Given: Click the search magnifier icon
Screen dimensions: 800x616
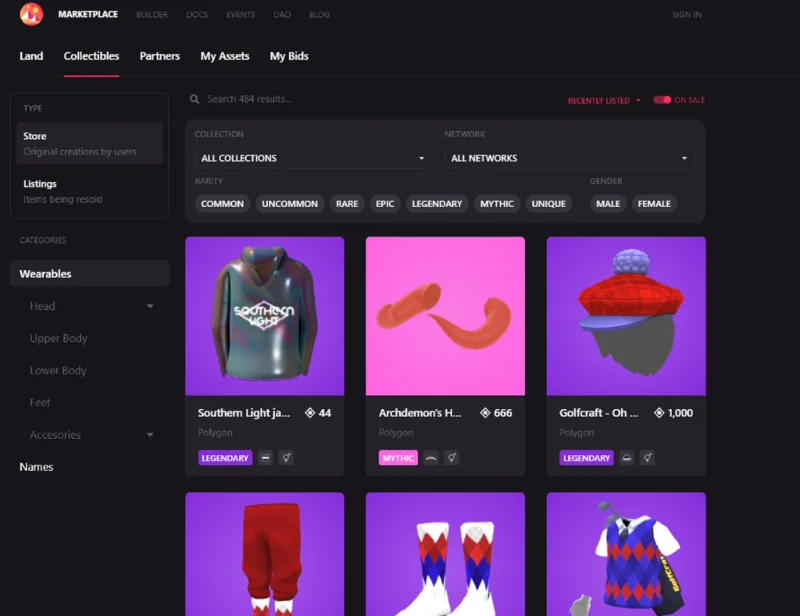Looking at the screenshot, I should coord(194,99).
